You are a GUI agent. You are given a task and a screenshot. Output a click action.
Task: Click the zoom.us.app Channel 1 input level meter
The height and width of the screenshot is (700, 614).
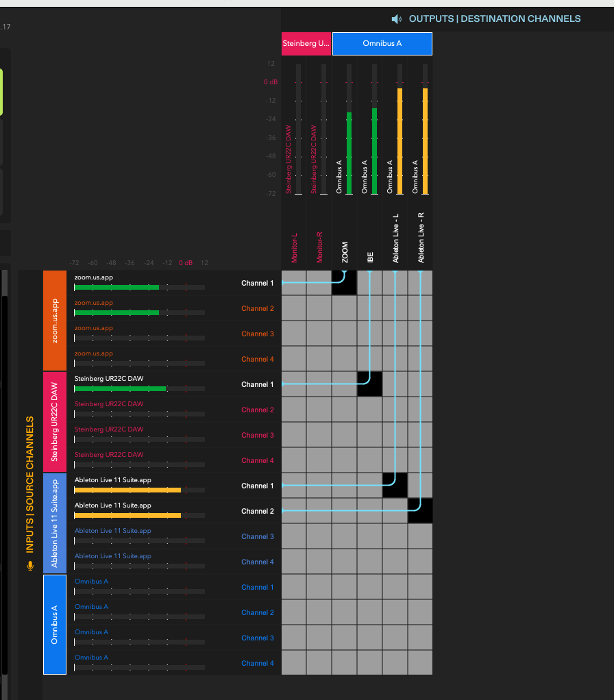pyautogui.click(x=139, y=288)
